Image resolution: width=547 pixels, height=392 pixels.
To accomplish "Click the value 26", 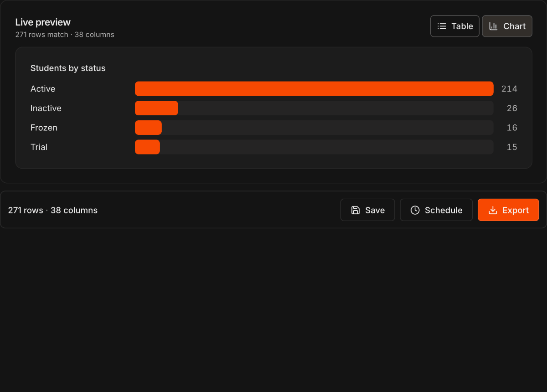I will 512,108.
